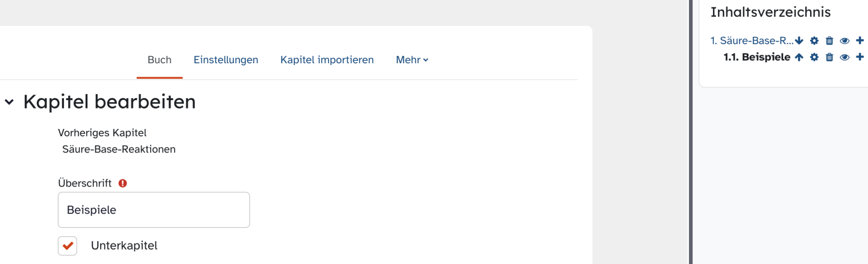Hide Säure-Base chapter with the eye icon
The image size is (868, 264).
[844, 41]
